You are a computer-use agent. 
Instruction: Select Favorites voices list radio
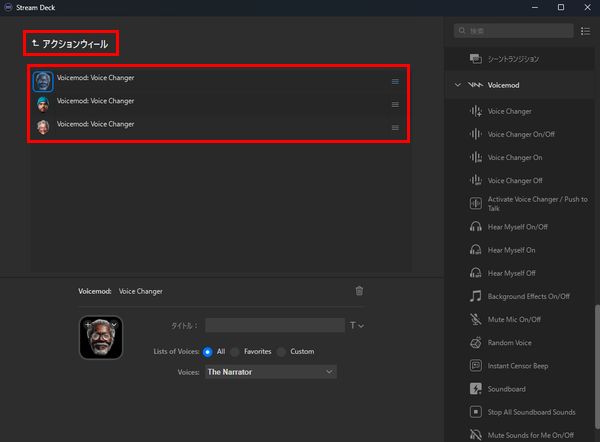[235, 352]
